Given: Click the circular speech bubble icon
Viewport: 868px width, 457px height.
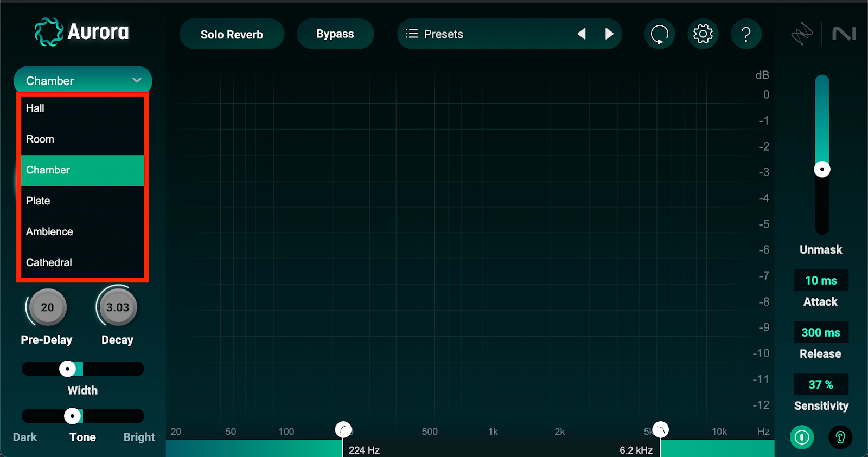Looking at the screenshot, I should 659,34.
